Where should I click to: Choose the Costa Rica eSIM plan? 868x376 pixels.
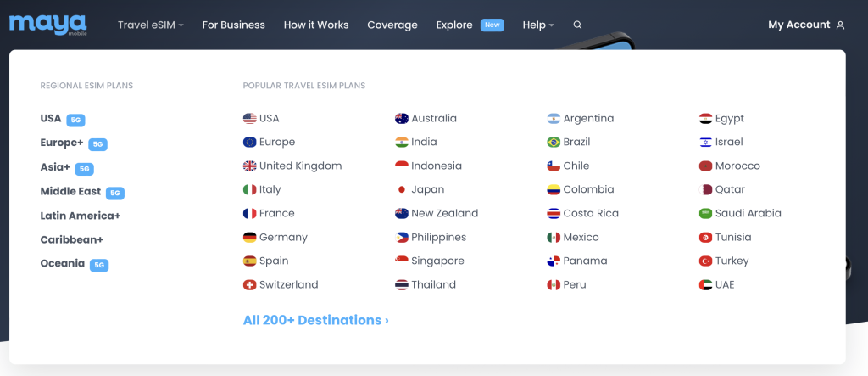[x=583, y=214]
